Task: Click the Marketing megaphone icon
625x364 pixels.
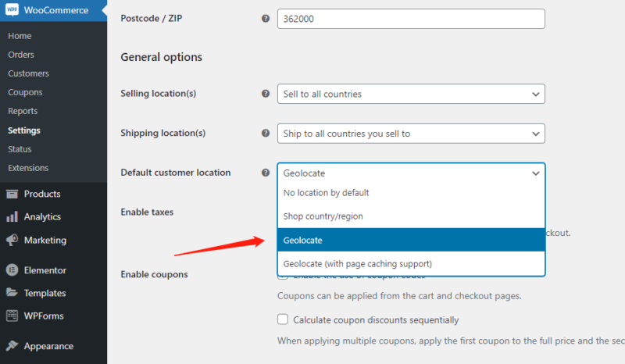Action: pyautogui.click(x=12, y=241)
